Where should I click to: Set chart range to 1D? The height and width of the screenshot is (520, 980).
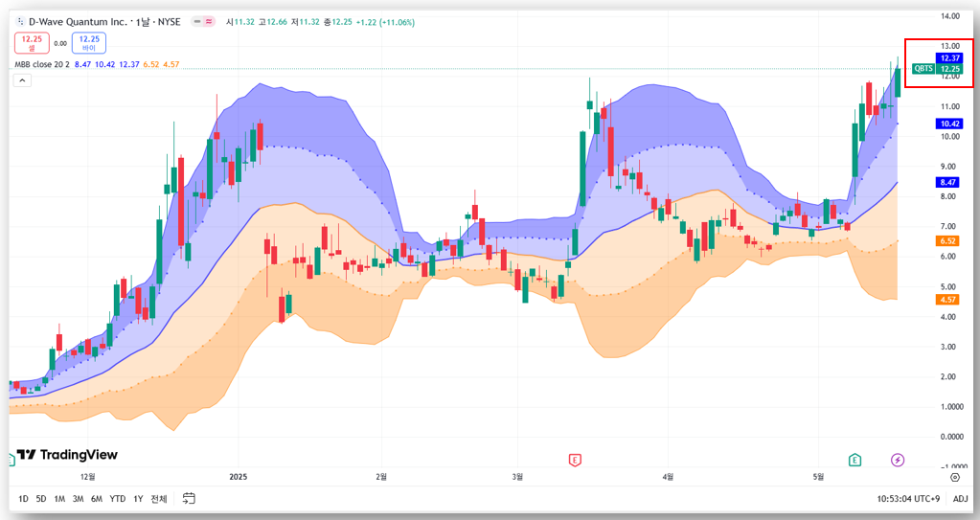point(23,499)
